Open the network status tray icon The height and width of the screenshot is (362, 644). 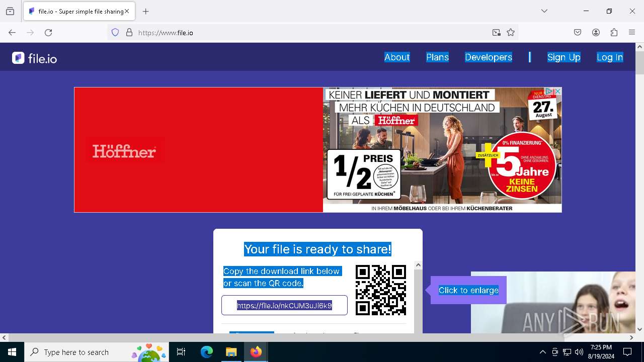[x=567, y=352]
